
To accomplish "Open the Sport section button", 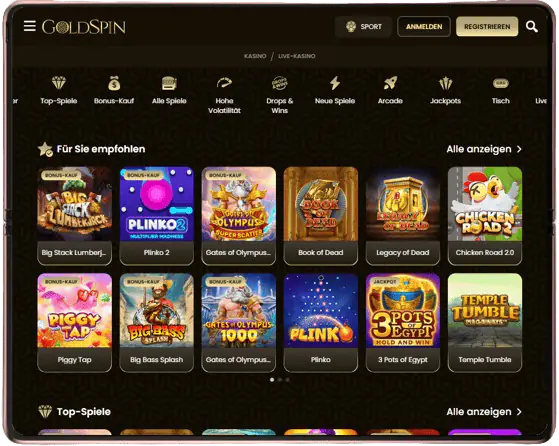I will 363,26.
